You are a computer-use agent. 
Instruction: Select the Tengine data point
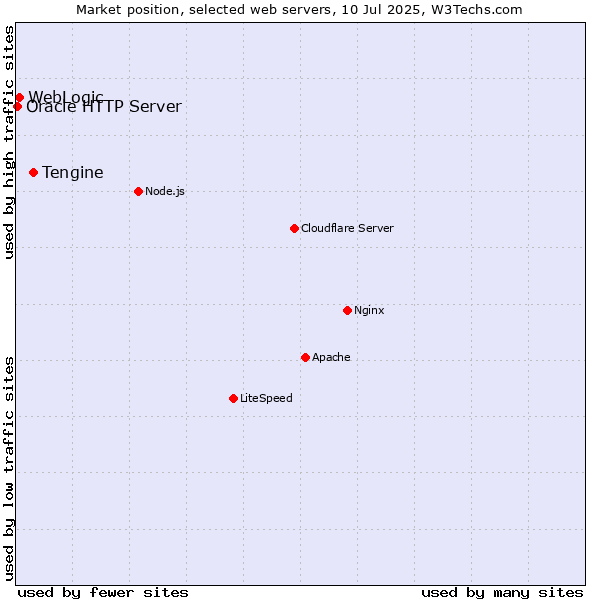coord(33,173)
